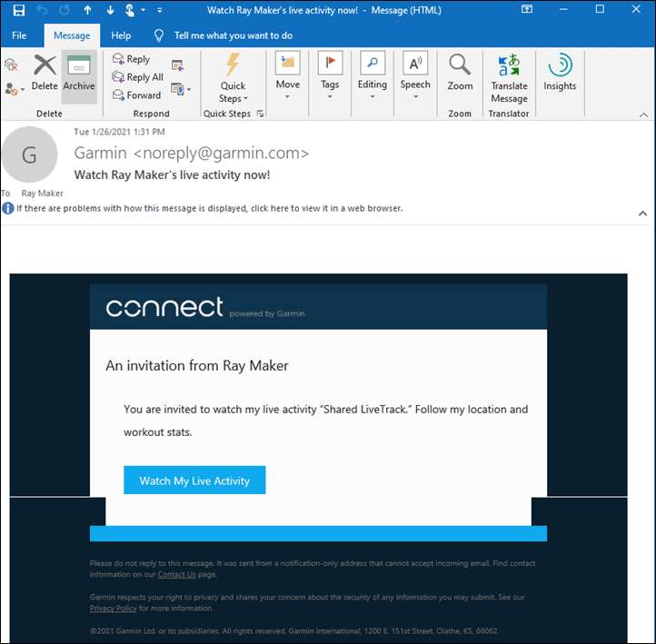The width and height of the screenshot is (656, 644).
Task: Reply to the Garmin email
Action: coord(131,59)
